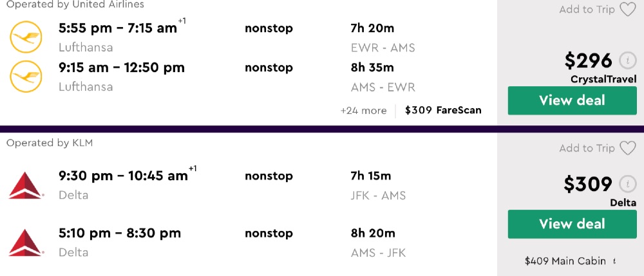This screenshot has height=276, width=644.
Task: Select the 5:10 pm – 8:30 pm return
Action: [120, 233]
